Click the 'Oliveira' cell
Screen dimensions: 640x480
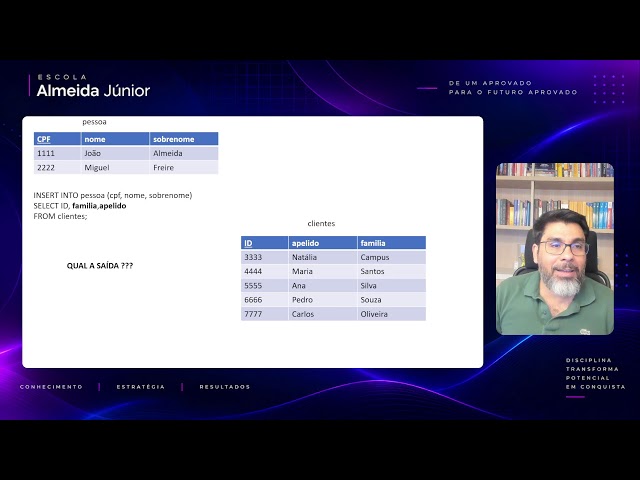[x=391, y=314]
